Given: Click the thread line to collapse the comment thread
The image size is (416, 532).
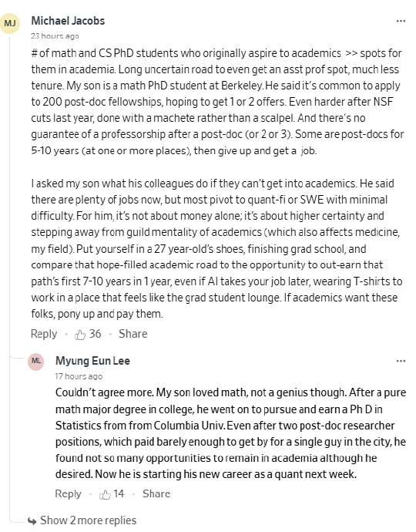Looking at the screenshot, I should 10,271.
